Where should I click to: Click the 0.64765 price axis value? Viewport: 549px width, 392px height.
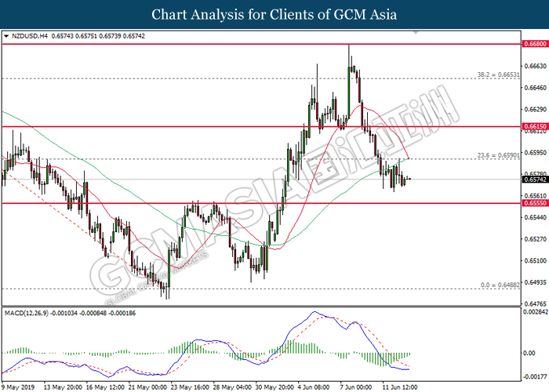pos(535,304)
